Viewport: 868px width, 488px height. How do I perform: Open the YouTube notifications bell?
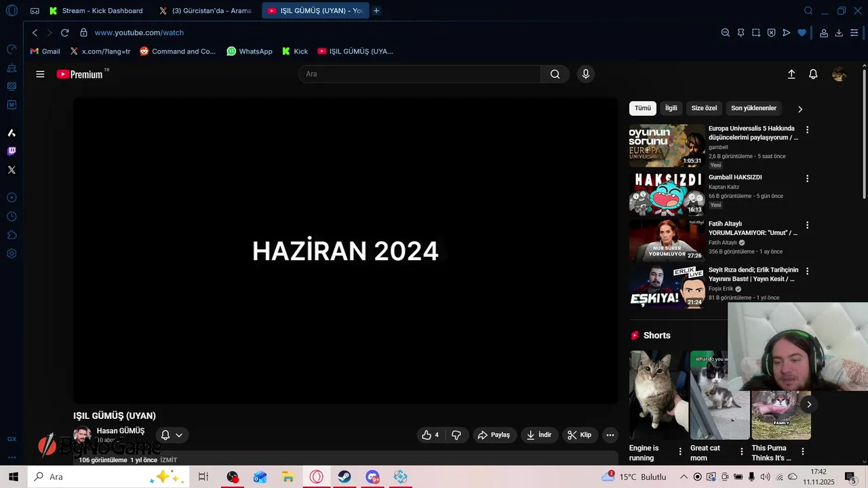(813, 75)
